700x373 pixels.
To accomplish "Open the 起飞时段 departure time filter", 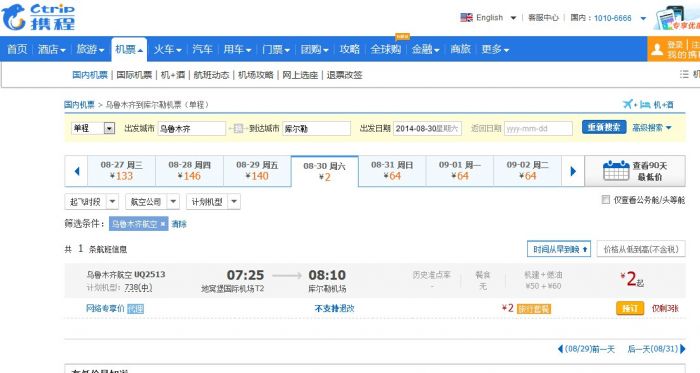I will pos(92,202).
